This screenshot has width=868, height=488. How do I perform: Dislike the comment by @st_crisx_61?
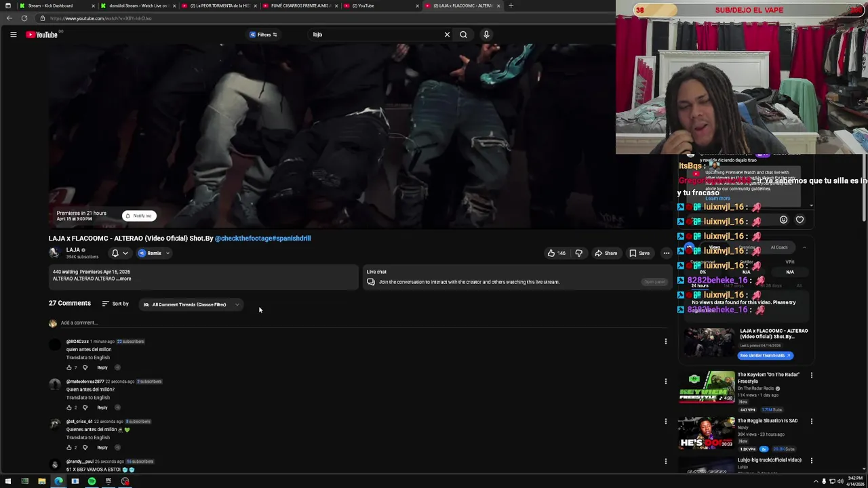[85, 447]
